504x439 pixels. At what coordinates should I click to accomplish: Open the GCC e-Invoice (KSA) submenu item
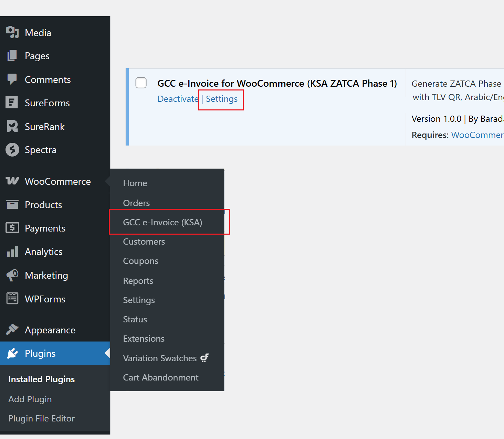[162, 222]
